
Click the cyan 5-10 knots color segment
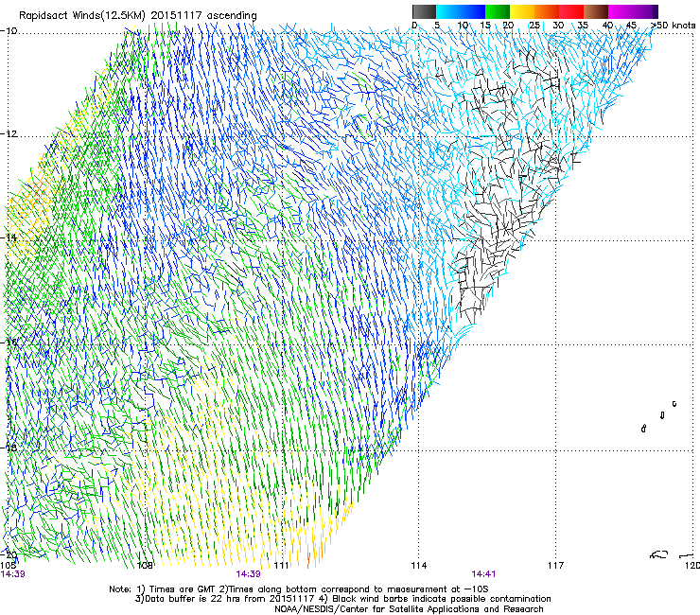coord(448,11)
